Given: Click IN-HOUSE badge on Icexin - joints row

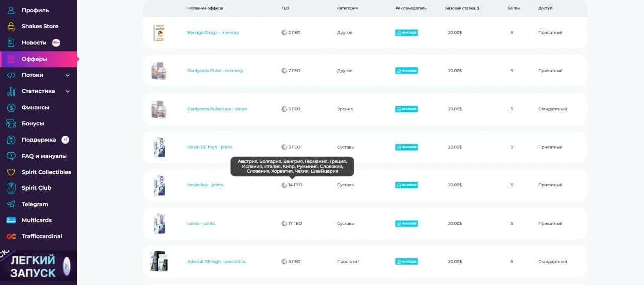Looking at the screenshot, I should [407, 223].
